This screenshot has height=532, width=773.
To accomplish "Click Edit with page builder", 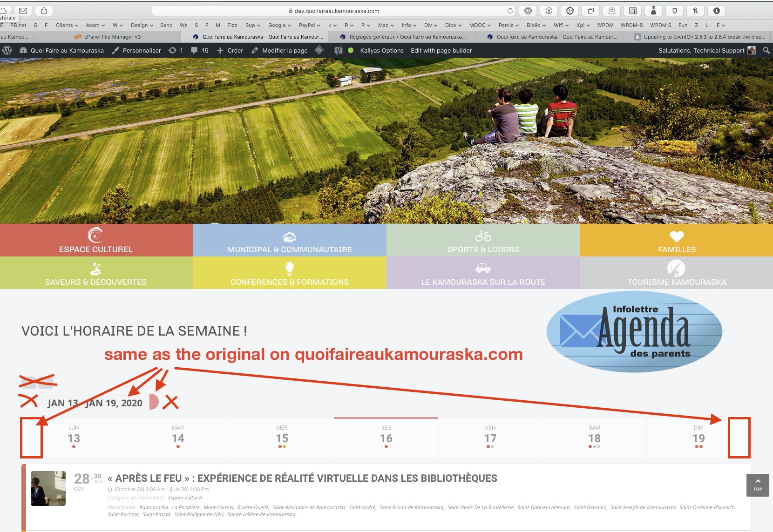I will tap(441, 50).
